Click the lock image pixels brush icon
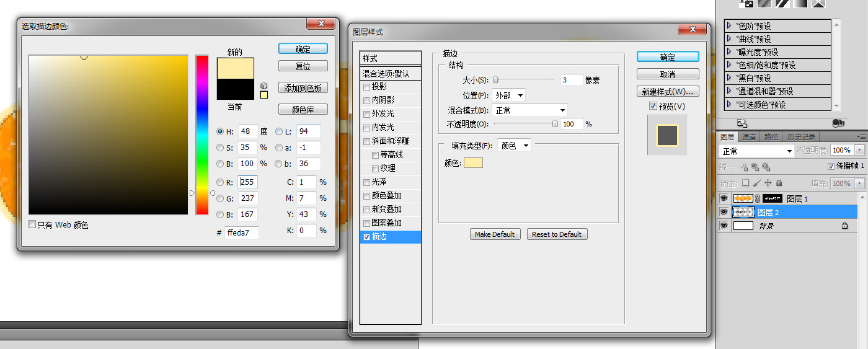 [757, 183]
